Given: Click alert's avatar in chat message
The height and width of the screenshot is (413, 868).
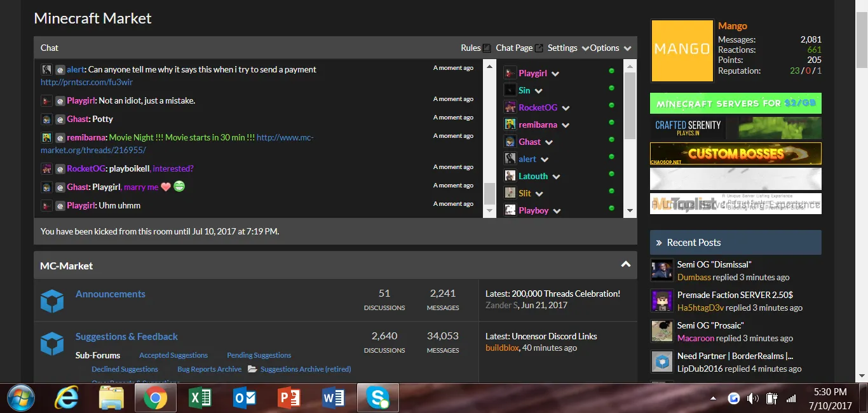Looking at the screenshot, I should (46, 70).
